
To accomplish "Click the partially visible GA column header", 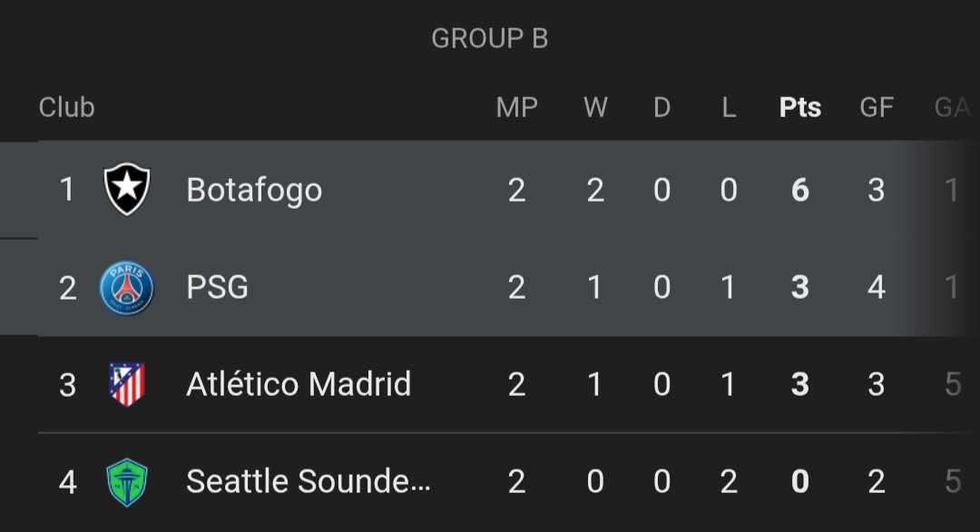I will pyautogui.click(x=953, y=107).
